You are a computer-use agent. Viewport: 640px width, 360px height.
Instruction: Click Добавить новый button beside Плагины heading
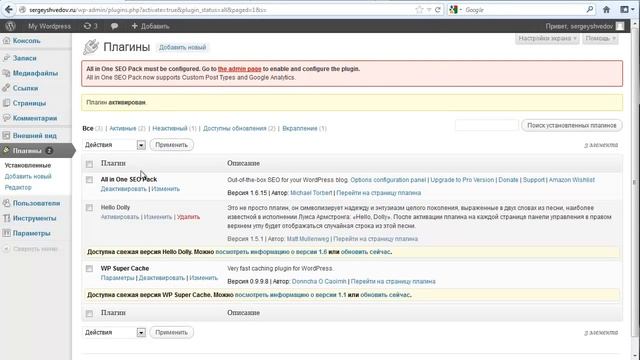pyautogui.click(x=182, y=47)
